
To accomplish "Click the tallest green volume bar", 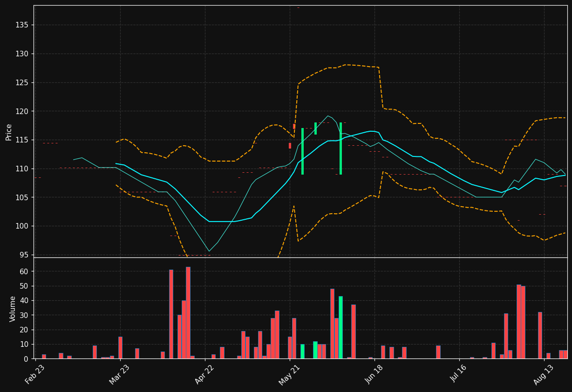I will 340,327.
